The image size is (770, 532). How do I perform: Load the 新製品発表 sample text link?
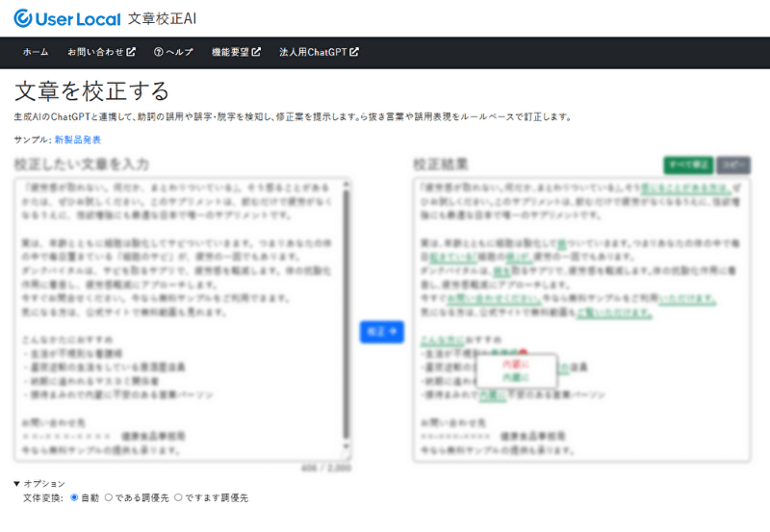(78, 139)
